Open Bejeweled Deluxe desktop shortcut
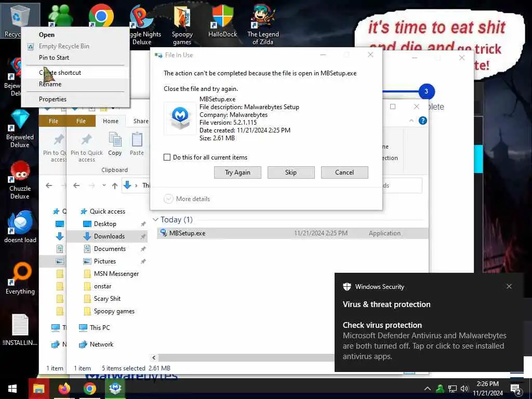Screen dimensions: 532x399 (x=20, y=129)
